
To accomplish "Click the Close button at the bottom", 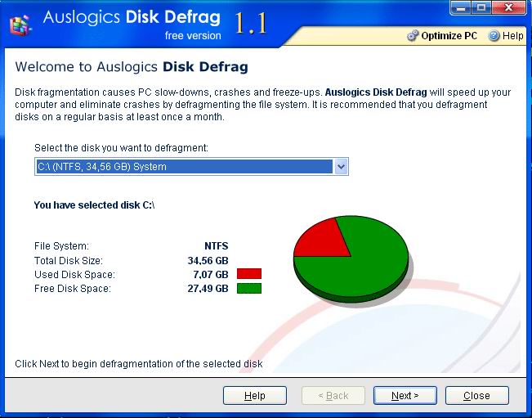I will coord(477,396).
